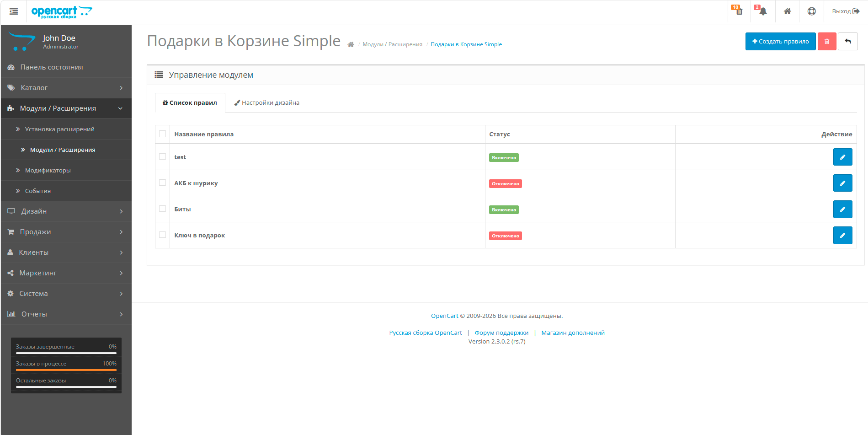Click the red trash delete button
Image resolution: width=868 pixels, height=435 pixels.
coord(826,42)
